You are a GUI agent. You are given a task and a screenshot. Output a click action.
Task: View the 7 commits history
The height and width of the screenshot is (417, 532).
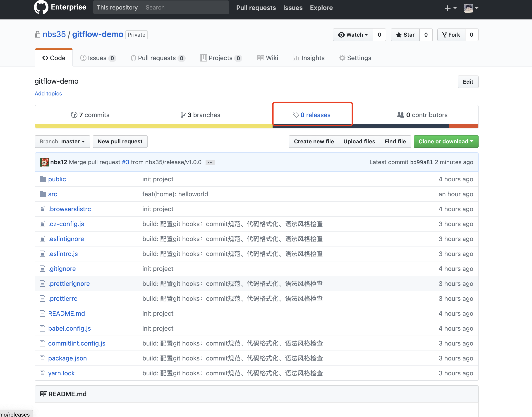[x=90, y=115]
